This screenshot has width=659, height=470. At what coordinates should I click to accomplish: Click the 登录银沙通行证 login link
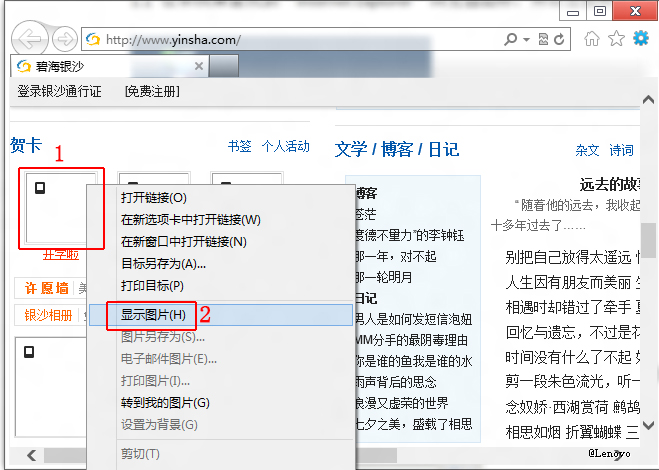tap(59, 92)
